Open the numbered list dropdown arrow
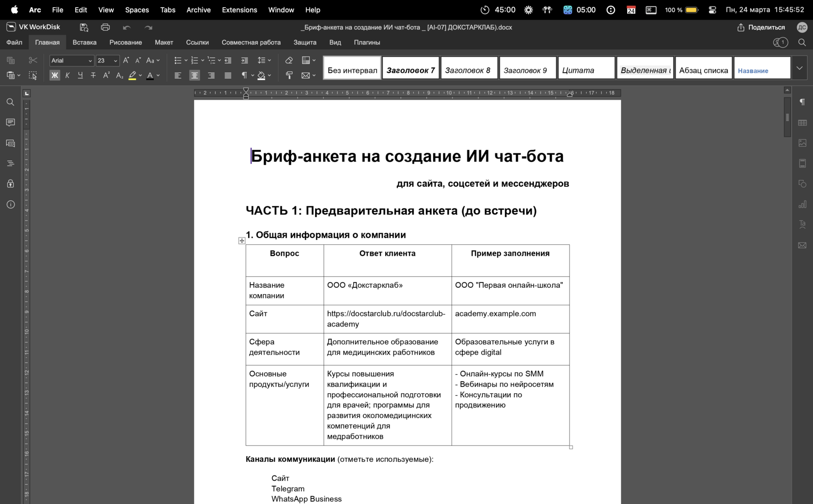This screenshot has height=504, width=813. tap(203, 60)
